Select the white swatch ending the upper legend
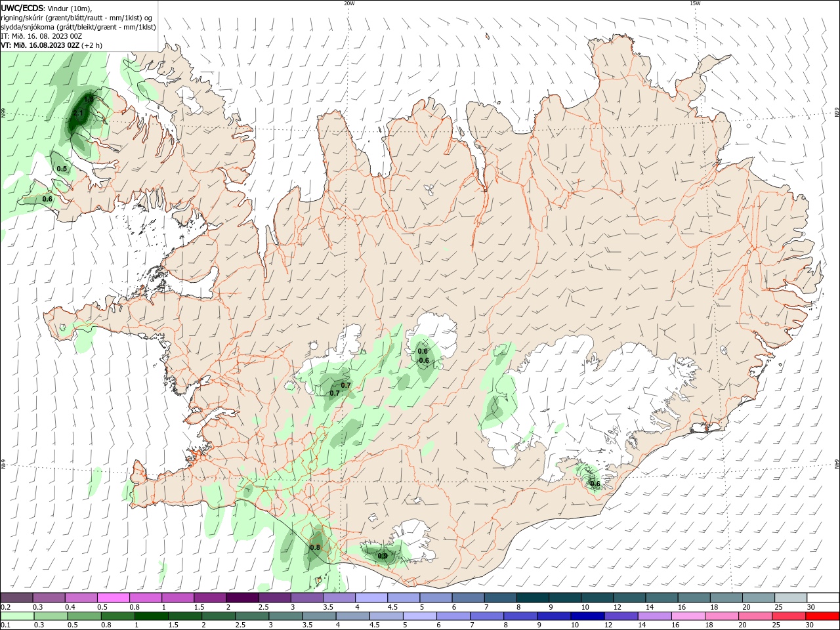Image resolution: width=840 pixels, height=630 pixels. tap(823, 598)
